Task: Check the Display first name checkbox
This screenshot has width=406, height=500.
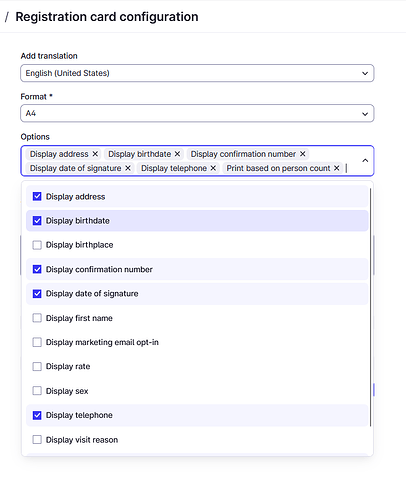Action: pos(37,318)
